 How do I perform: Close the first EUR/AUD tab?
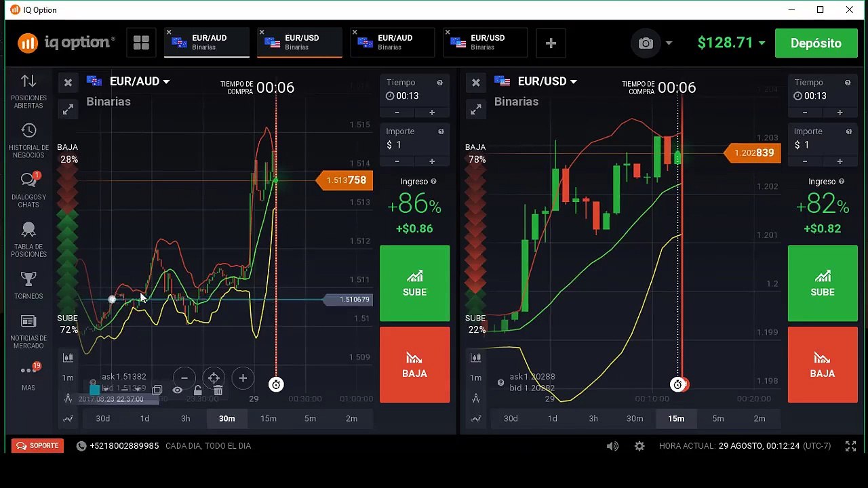tap(169, 32)
